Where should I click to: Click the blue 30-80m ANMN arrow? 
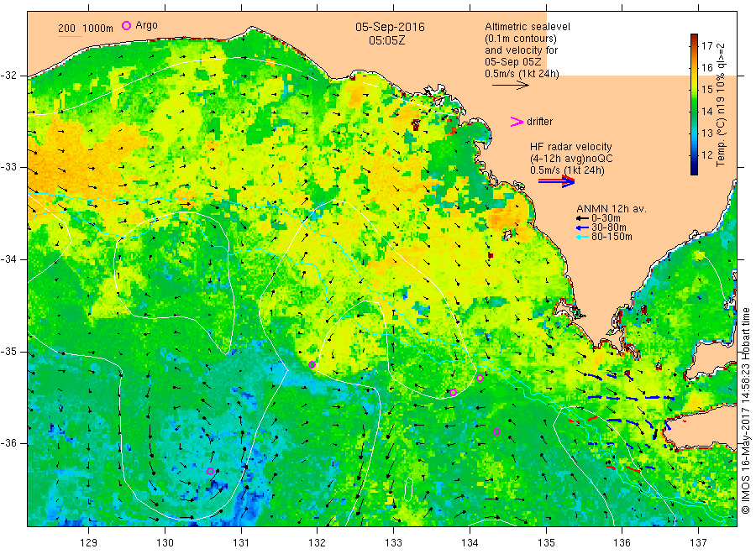tap(583, 227)
